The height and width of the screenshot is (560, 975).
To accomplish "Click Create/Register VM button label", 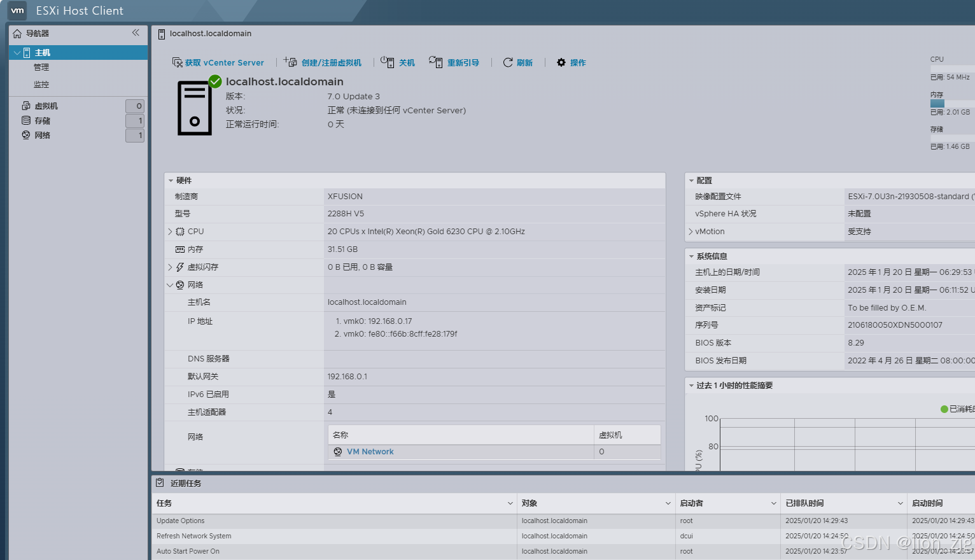I will tap(332, 63).
